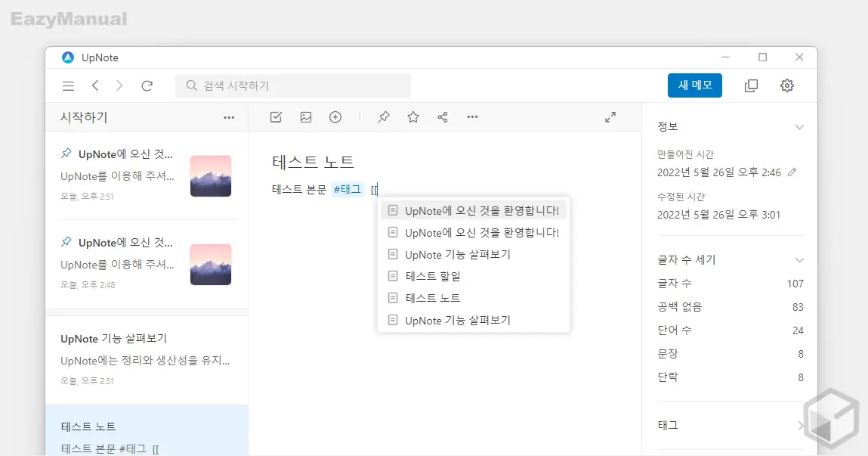The image size is (868, 456).
Task: Click the sync refresh icon
Action: [147, 86]
